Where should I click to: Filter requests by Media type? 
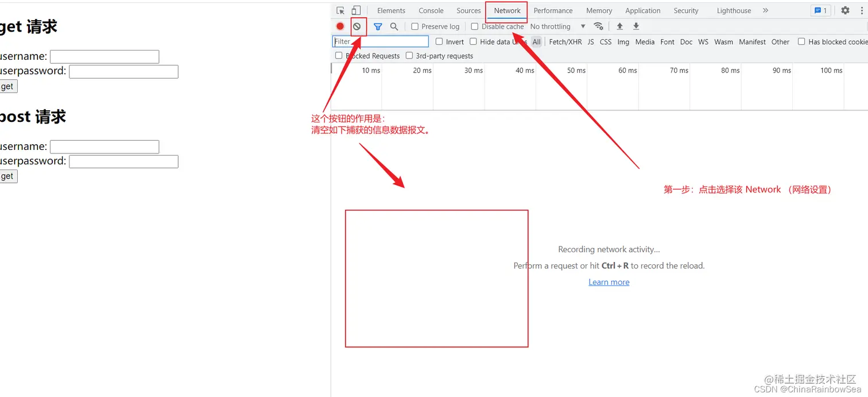tap(645, 42)
